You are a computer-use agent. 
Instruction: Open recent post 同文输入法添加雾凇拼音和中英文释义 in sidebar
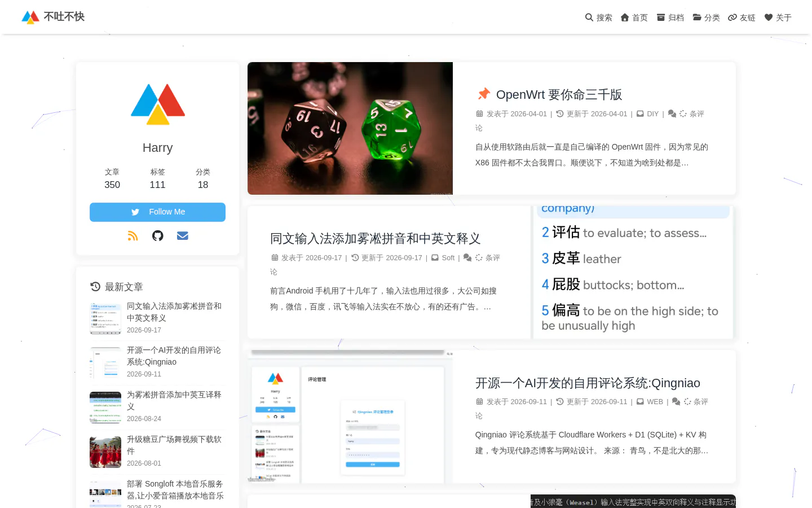click(x=174, y=312)
